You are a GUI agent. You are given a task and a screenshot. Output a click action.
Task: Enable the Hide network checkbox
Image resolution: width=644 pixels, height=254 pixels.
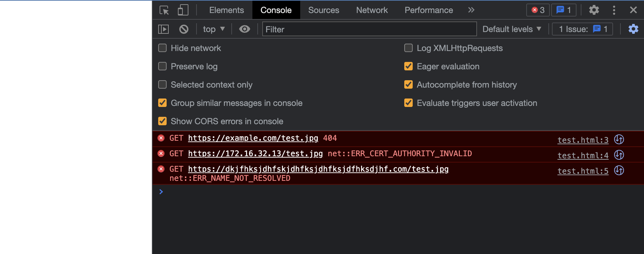162,48
